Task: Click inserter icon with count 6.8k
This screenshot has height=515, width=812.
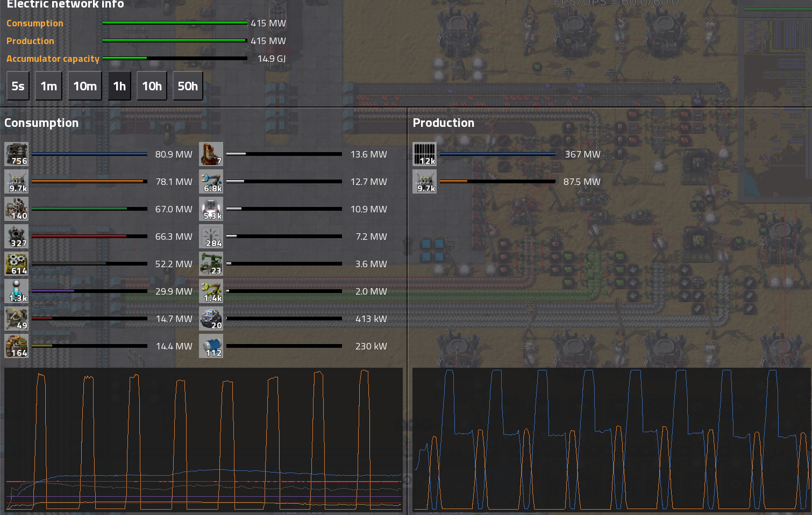Action: pyautogui.click(x=211, y=182)
